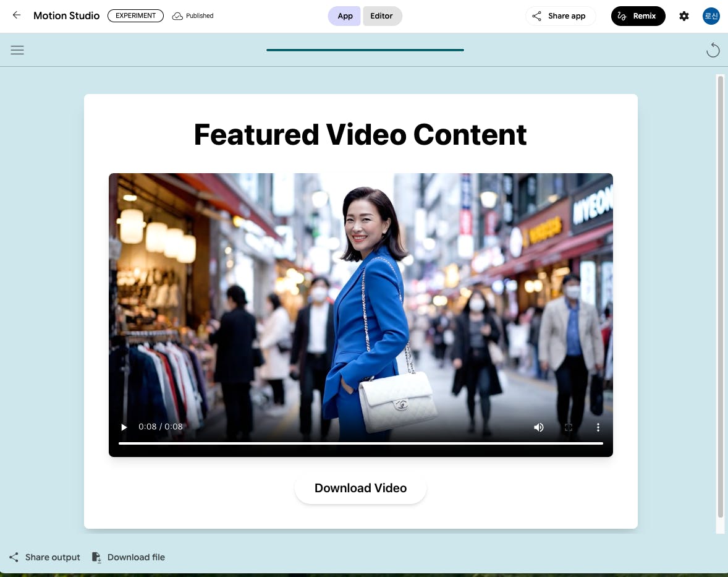Open the user profile avatar
This screenshot has height=577, width=728.
(711, 16)
